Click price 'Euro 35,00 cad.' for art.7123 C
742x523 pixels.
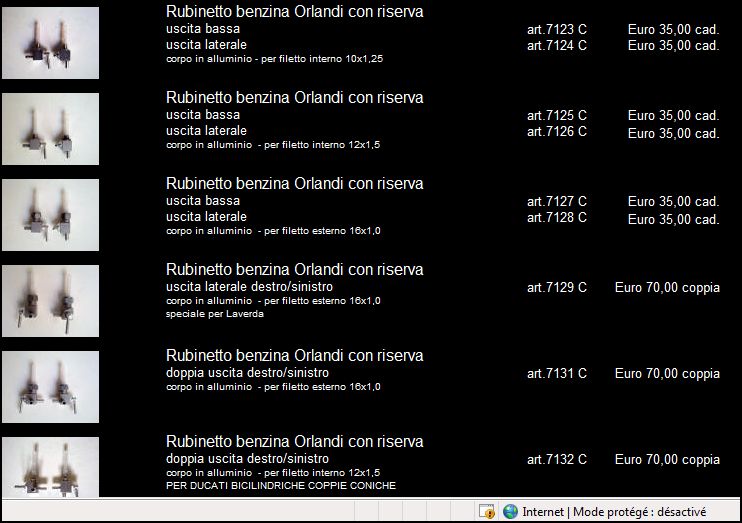(x=673, y=29)
